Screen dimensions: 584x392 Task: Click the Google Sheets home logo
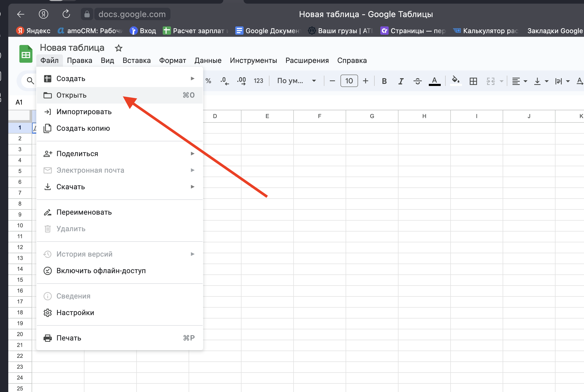26,54
